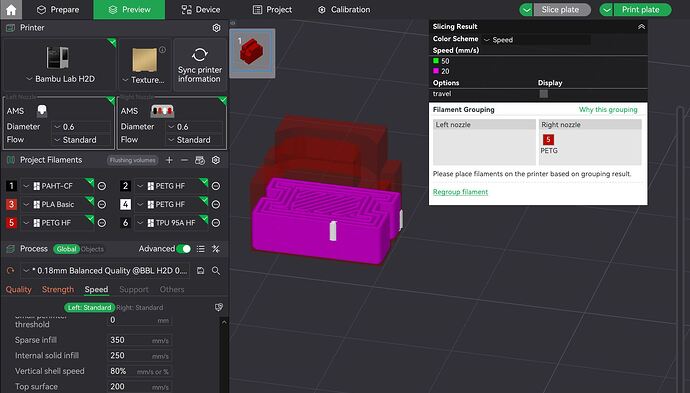This screenshot has width=690, height=393.
Task: Open process settings list icon
Action: click(201, 249)
